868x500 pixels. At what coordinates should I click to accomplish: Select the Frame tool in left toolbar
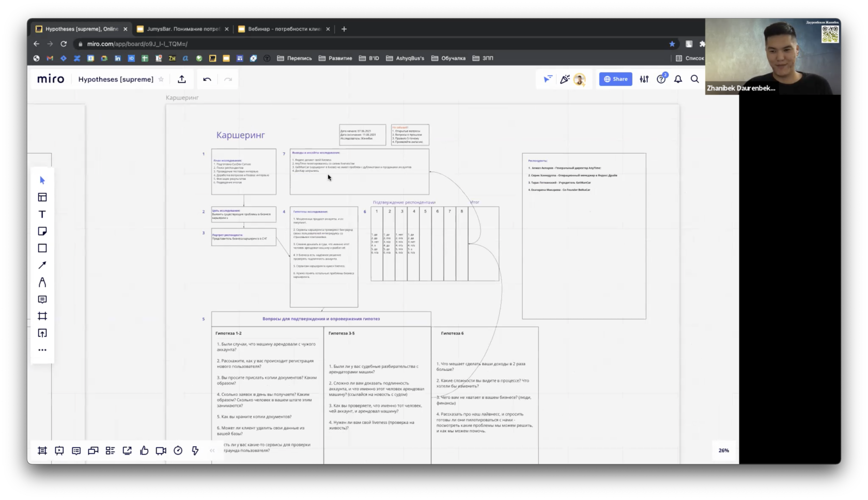[42, 316]
